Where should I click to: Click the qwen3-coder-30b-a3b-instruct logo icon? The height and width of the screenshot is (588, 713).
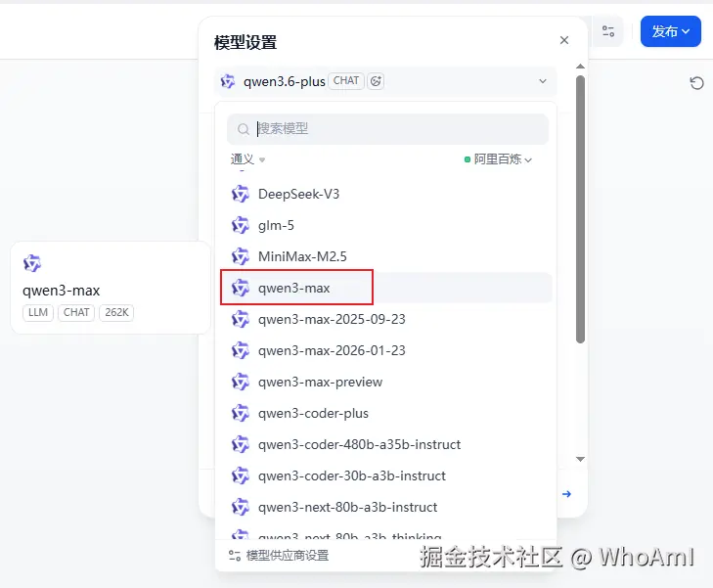pos(240,476)
